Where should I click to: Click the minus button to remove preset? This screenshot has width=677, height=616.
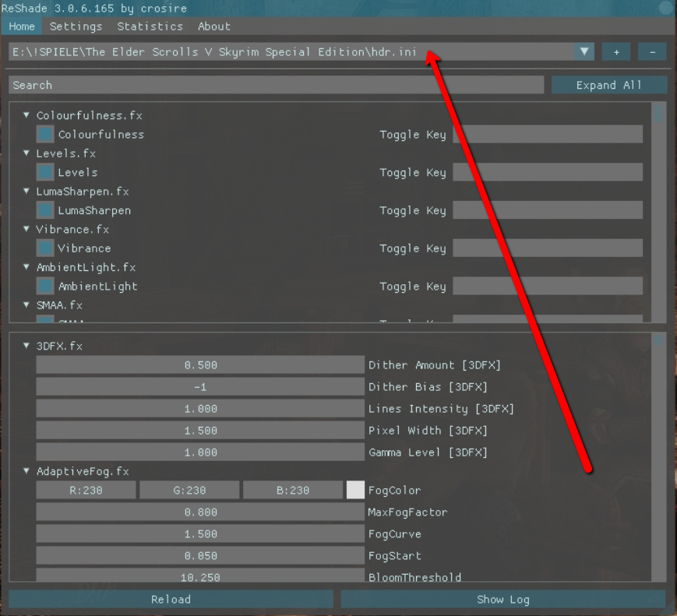click(x=652, y=52)
